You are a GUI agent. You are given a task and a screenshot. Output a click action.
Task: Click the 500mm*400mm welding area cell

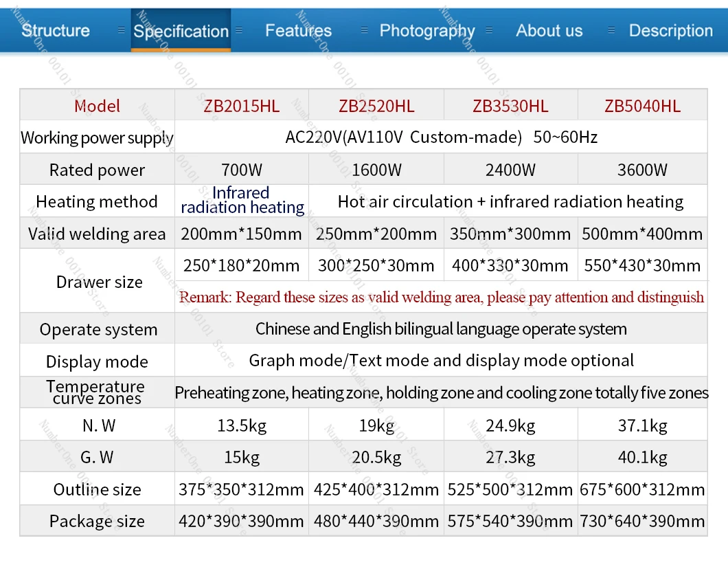click(x=642, y=234)
